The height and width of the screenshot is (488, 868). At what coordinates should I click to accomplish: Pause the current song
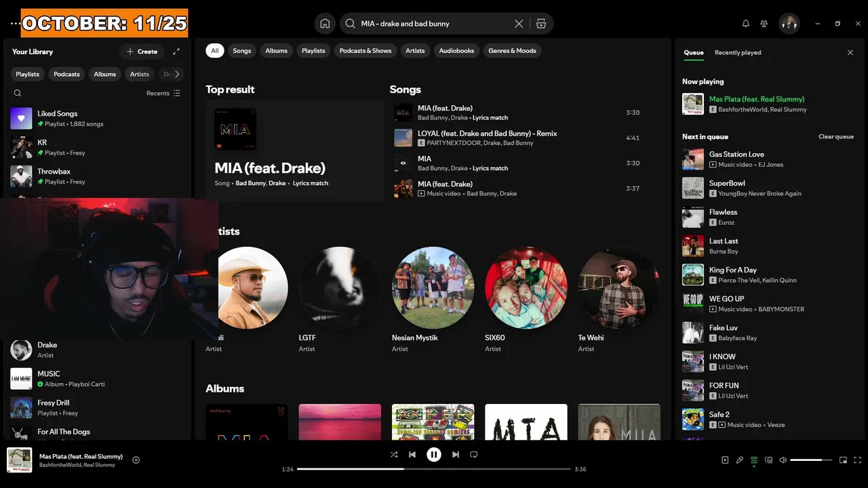pyautogui.click(x=434, y=455)
